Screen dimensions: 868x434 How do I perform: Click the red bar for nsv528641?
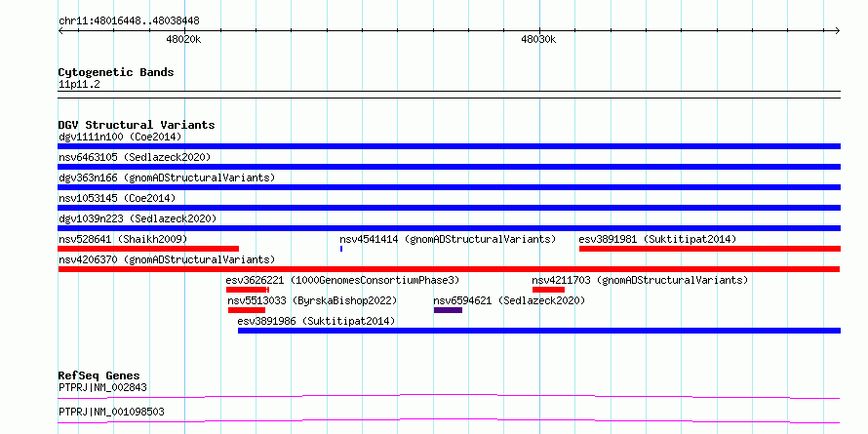[x=148, y=249]
